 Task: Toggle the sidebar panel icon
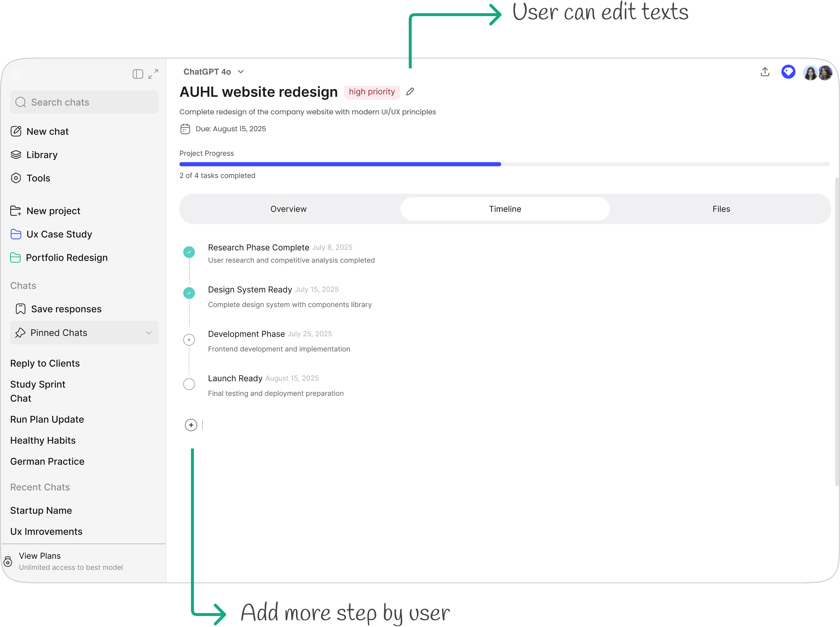(138, 74)
